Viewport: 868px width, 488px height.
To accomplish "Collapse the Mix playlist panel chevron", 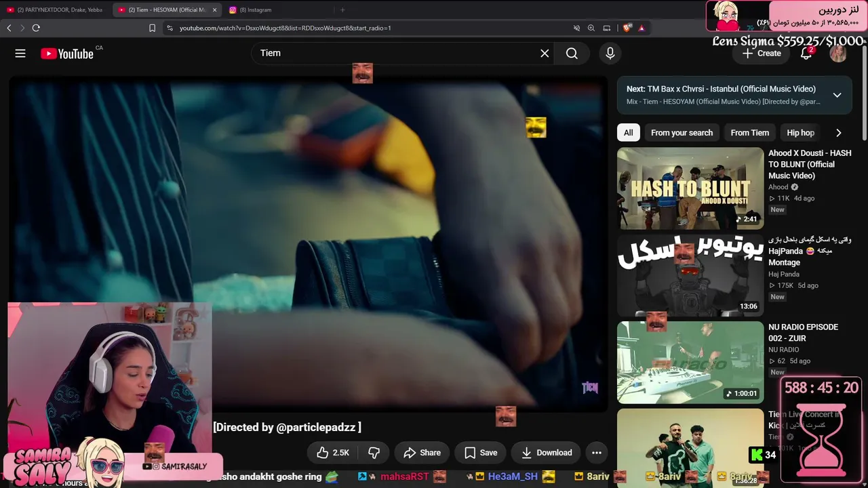I will pos(837,95).
